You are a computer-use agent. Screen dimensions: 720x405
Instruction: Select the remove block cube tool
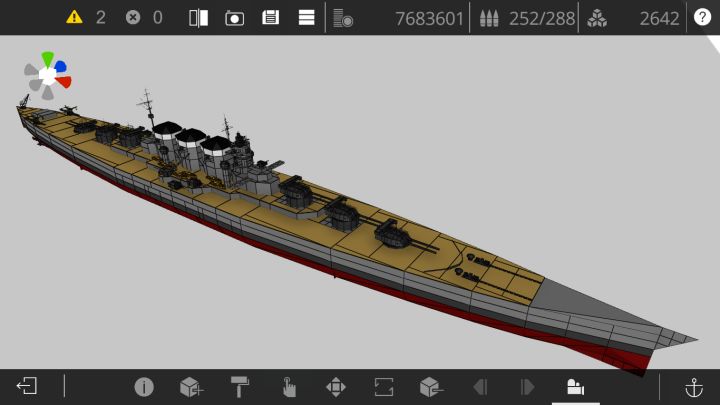coord(431,387)
